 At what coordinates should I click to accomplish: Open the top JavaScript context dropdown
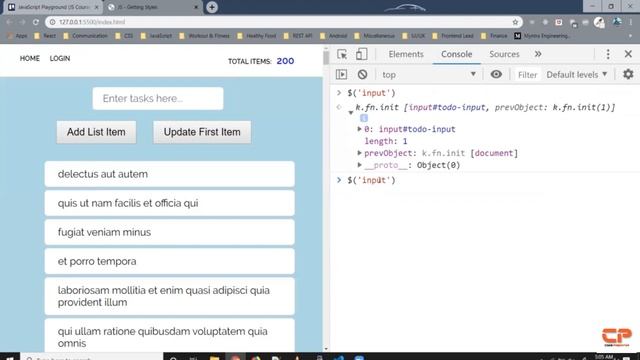[429, 75]
